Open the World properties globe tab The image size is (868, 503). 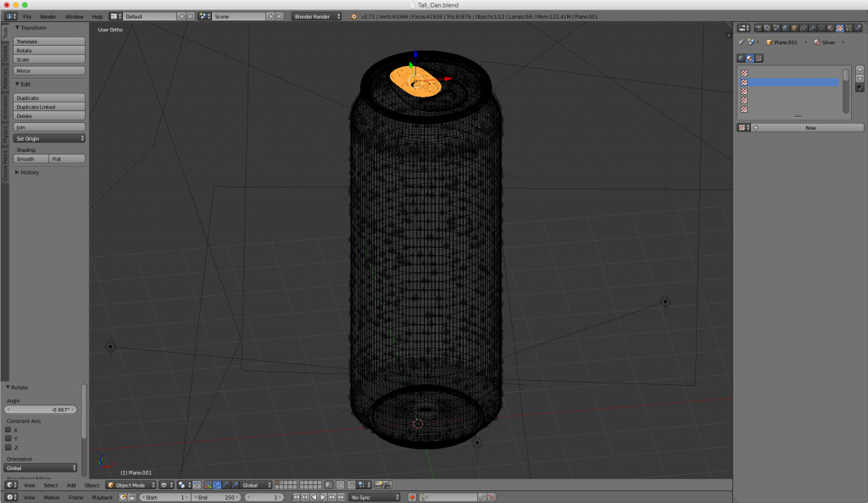(x=785, y=28)
